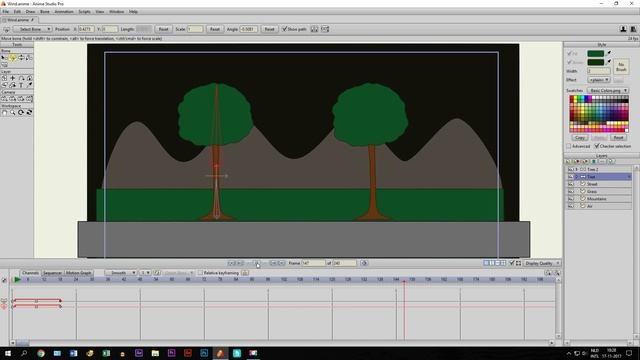Image resolution: width=640 pixels, height=360 pixels.
Task: Click the Reset button below swatches
Action: click(x=618, y=138)
